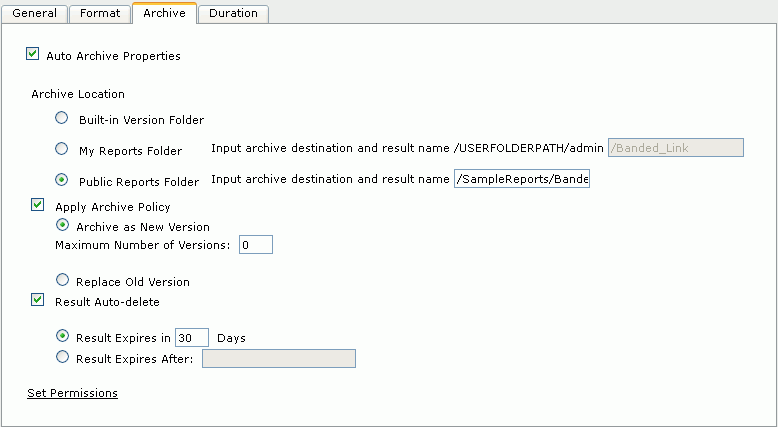Switch to the General tab
Viewport: 778px width, 427px height.
(x=34, y=13)
